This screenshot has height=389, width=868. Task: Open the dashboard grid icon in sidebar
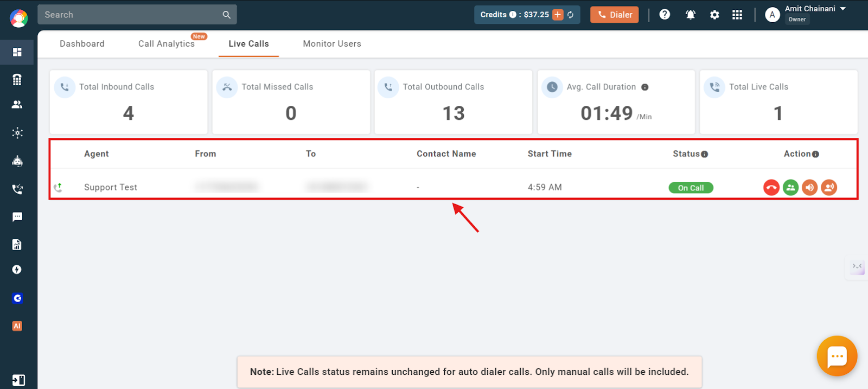17,52
